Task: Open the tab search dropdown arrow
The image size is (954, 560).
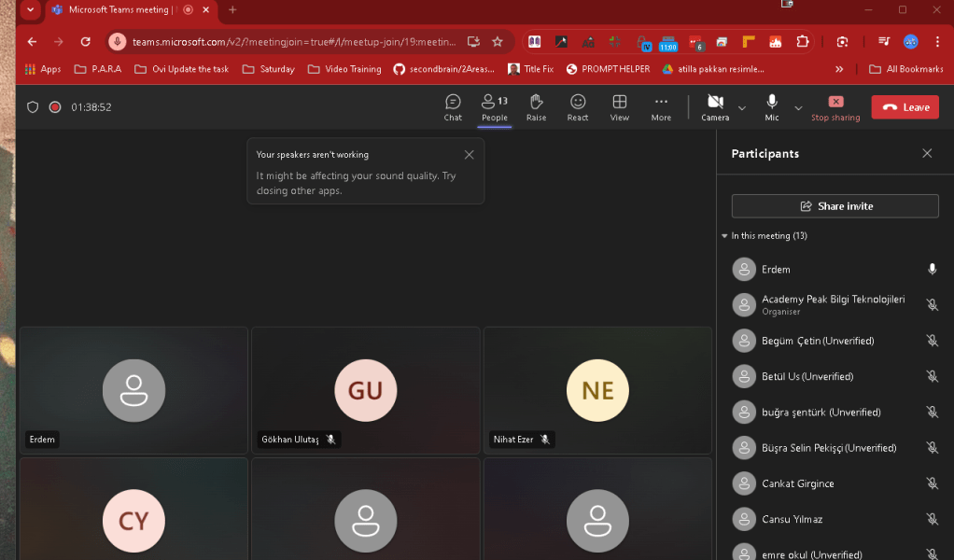Action: click(x=30, y=9)
